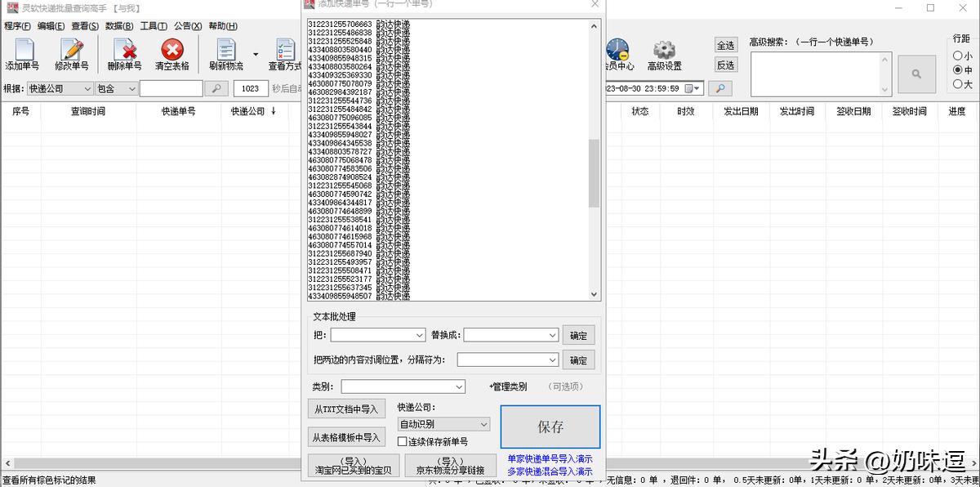This screenshot has height=487, width=980.
Task: Open the 数据(B) menu
Action: [x=118, y=26]
